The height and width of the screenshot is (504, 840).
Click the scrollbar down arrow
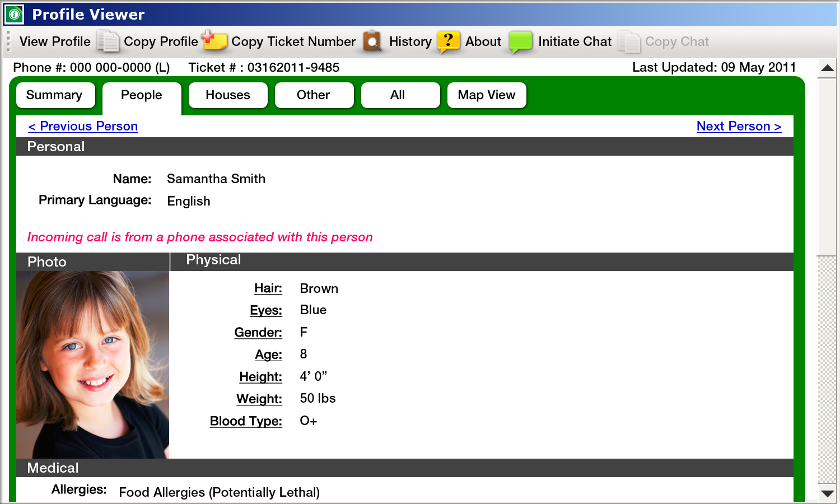pos(827,493)
